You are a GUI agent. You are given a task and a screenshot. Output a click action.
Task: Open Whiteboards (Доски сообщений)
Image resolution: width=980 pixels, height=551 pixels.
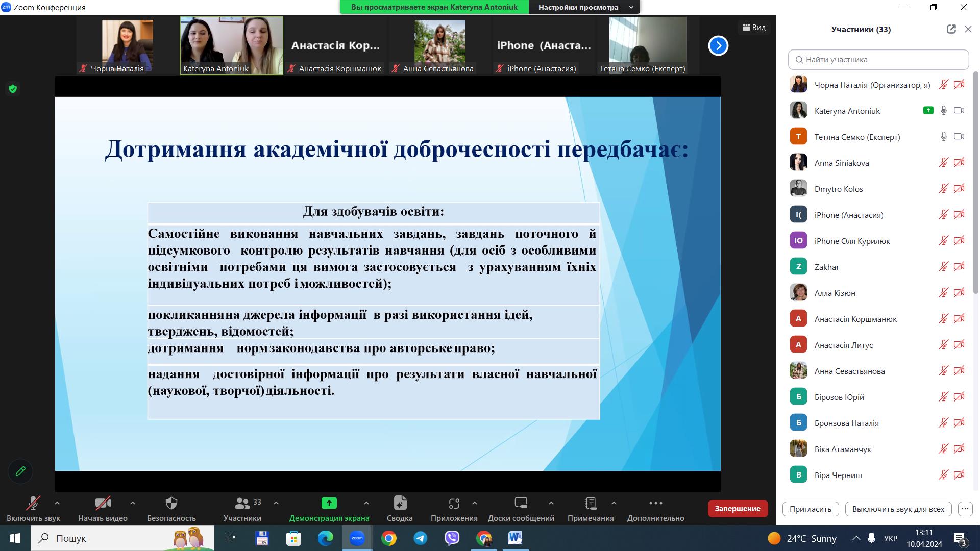[521, 504]
